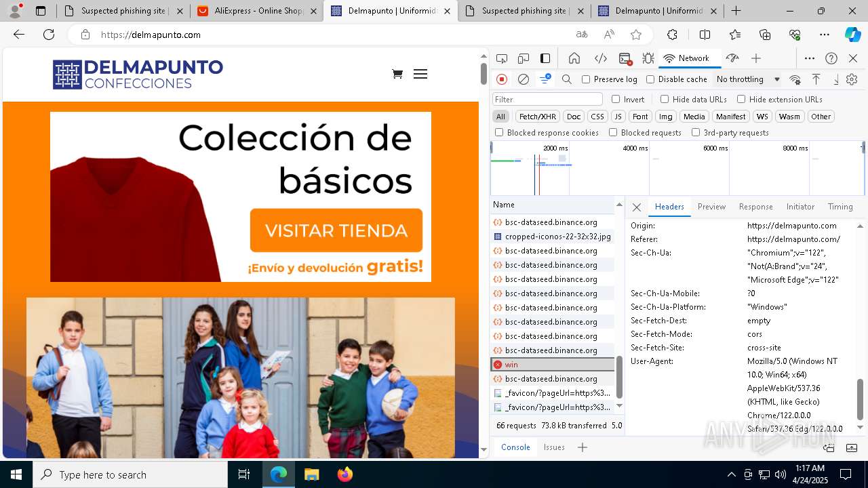The image size is (868, 488).
Task: Open Edge Settings and more menu
Action: click(x=825, y=35)
